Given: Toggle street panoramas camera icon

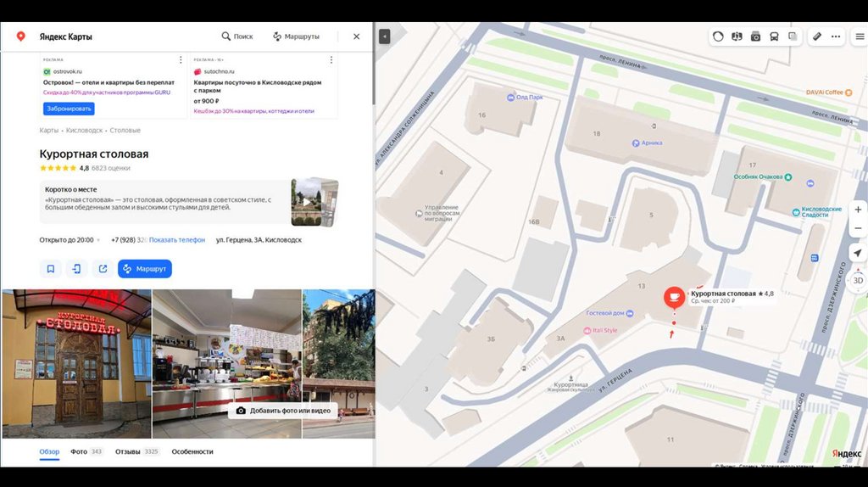Looking at the screenshot, I should coord(755,36).
